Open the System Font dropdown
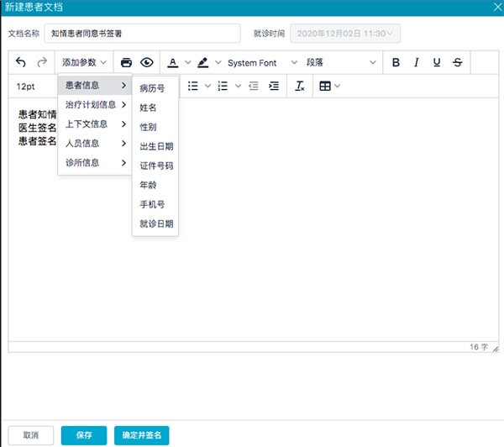Screen dimensions: 504x447 262,63
